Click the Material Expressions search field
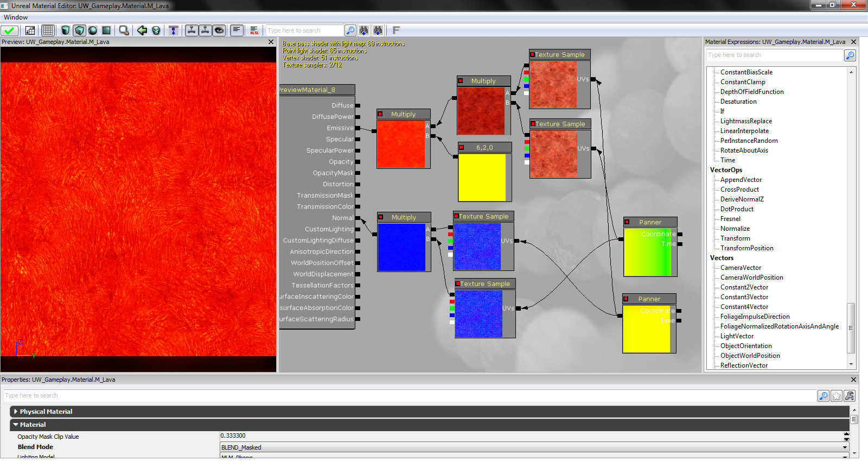This screenshot has height=467, width=868. point(774,55)
